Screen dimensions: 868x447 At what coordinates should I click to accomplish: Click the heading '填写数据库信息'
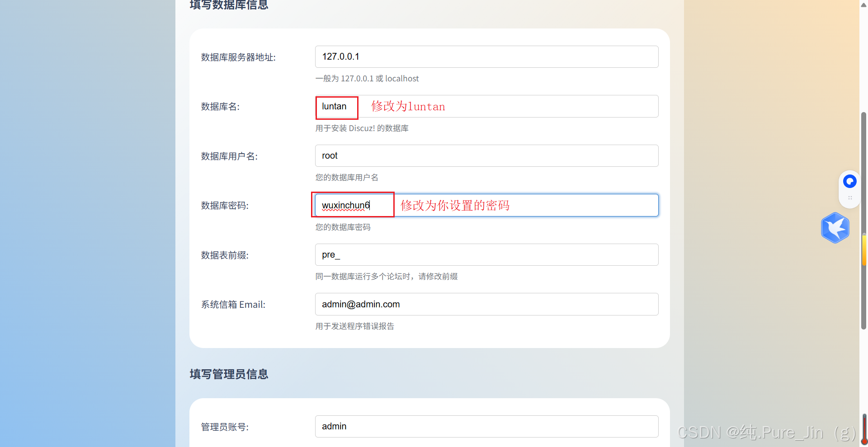229,5
